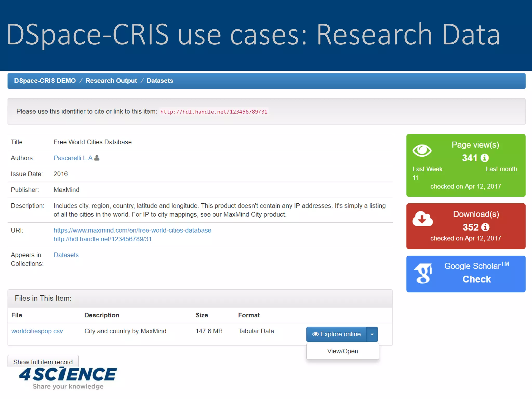Go to DSpace-CRIS DEMO breadcrumb
Image resolution: width=532 pixels, height=399 pixels.
(x=45, y=81)
